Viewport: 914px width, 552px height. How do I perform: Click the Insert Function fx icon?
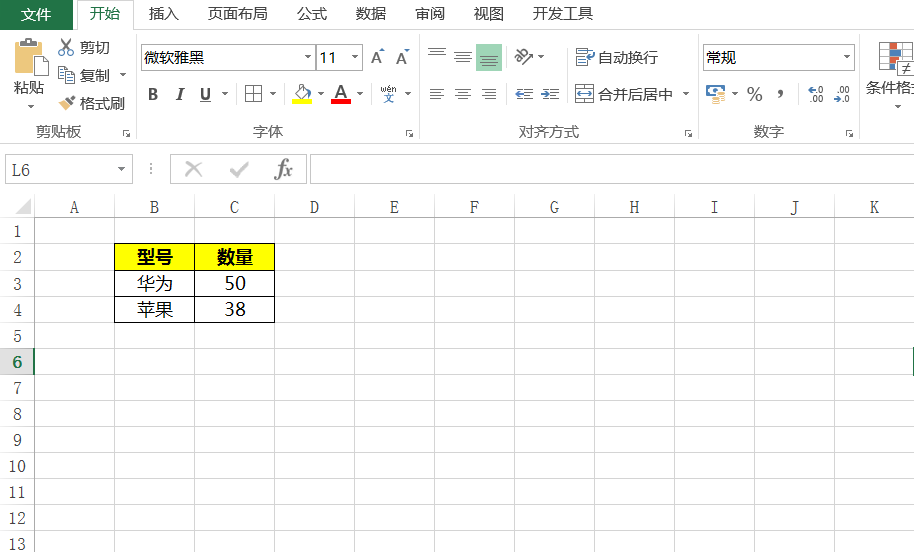[283, 170]
